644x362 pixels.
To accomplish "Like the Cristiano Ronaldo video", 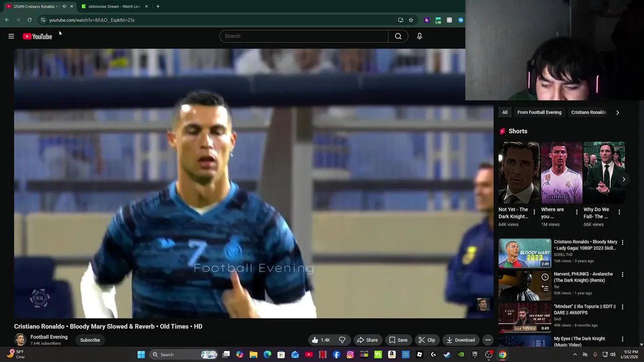I will pos(320,340).
